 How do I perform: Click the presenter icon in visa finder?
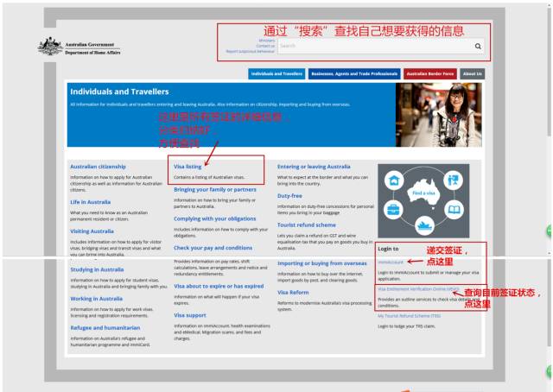point(454,180)
